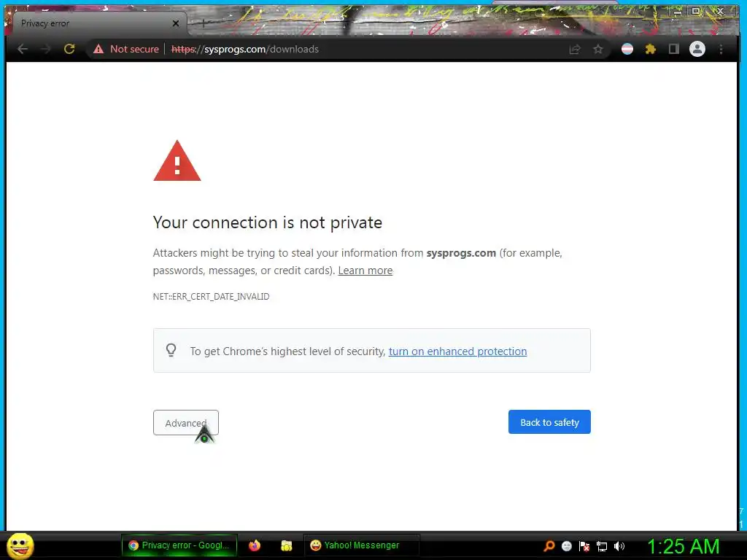Open the Extensions puzzle icon

pyautogui.click(x=650, y=49)
